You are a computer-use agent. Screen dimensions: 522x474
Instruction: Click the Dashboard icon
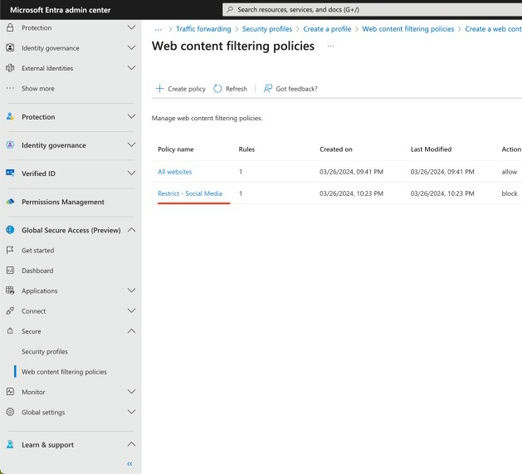(10, 270)
